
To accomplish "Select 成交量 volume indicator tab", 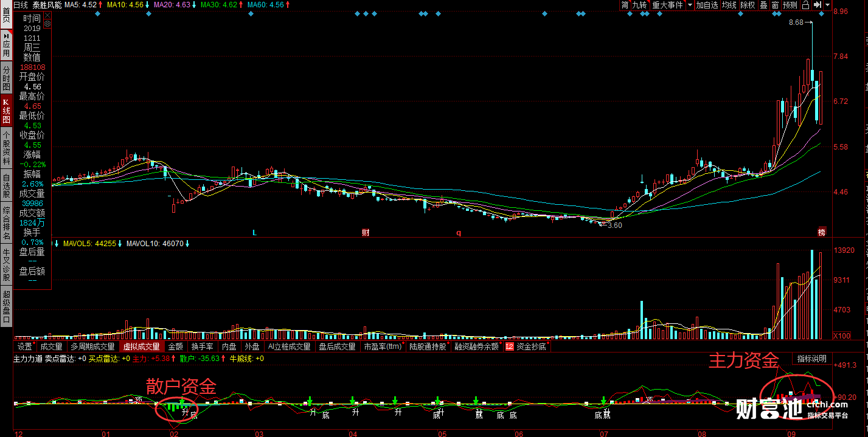I will 52,346.
